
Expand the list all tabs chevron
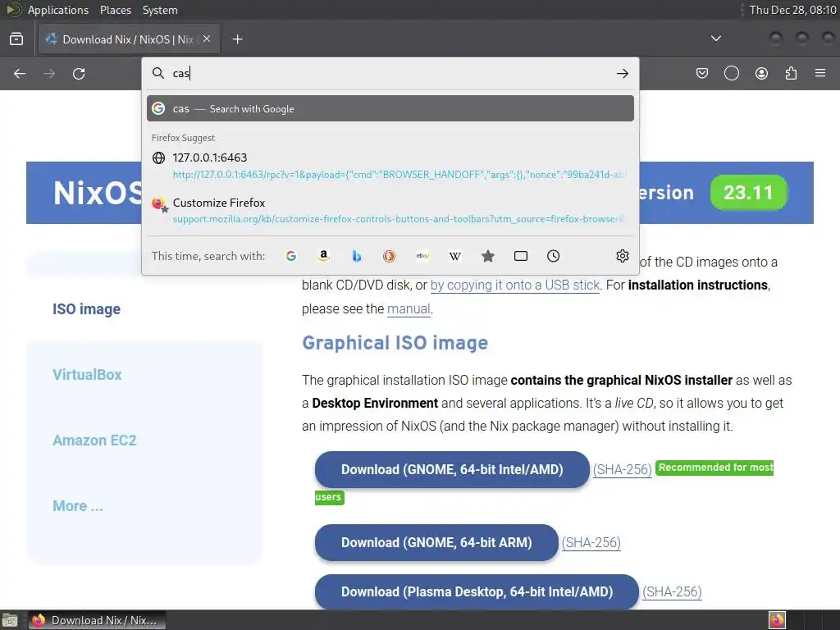click(x=715, y=39)
